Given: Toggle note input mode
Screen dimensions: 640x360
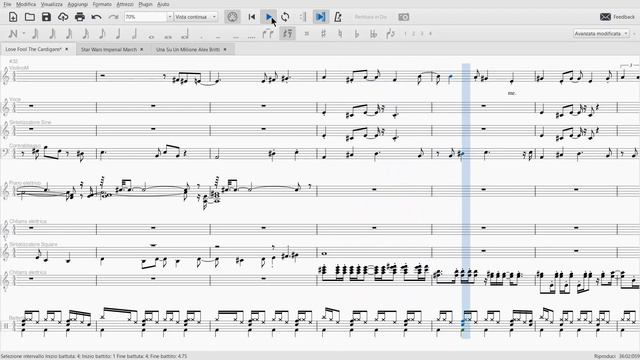Looking at the screenshot, I should coord(13,34).
